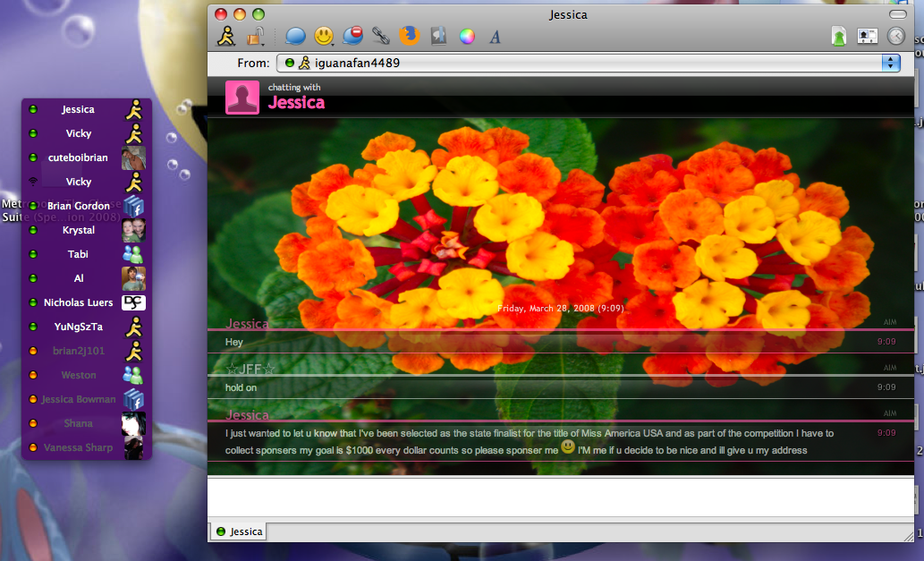Screen dimensions: 924x561
Task: Select YuNgSzTa in the contact list
Action: tap(87, 327)
